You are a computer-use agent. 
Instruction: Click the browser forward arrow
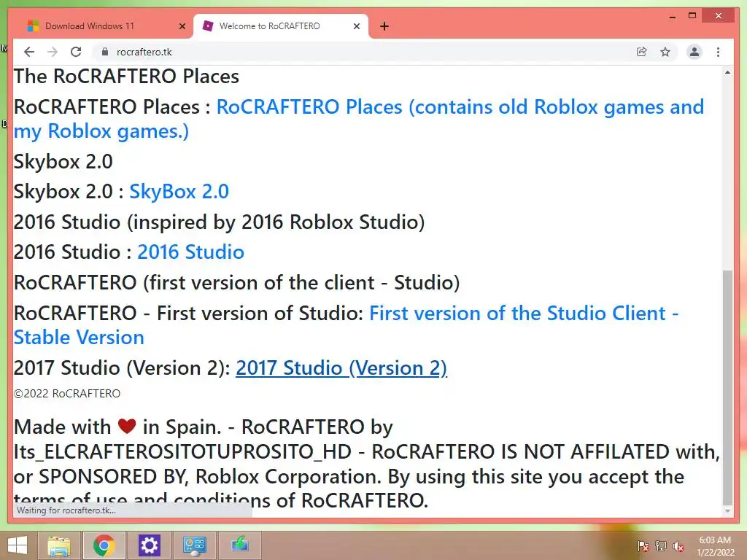53,52
